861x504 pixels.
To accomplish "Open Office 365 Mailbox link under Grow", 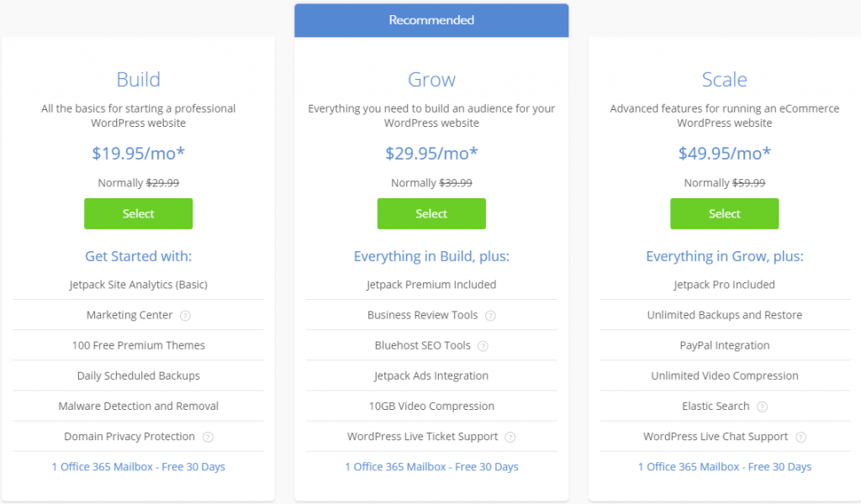I will [431, 467].
